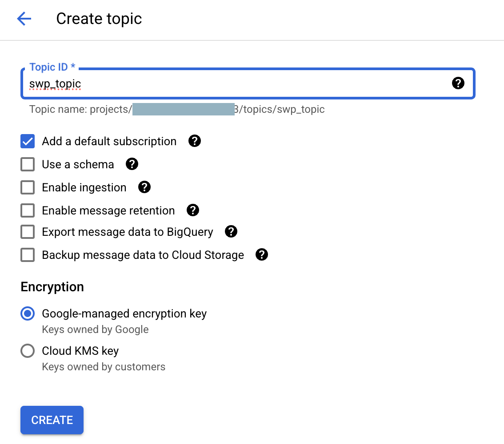
Task: Click the help icon beside Export message data to BigQuery
Action: click(231, 231)
